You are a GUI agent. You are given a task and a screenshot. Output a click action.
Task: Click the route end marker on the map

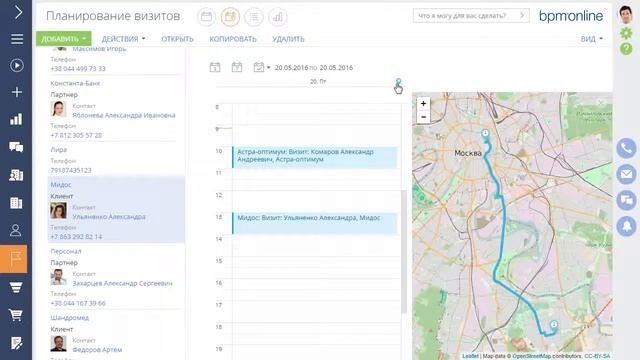[x=554, y=324]
